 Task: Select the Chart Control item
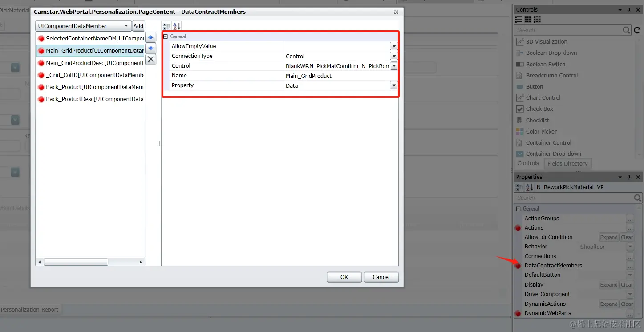(x=543, y=98)
